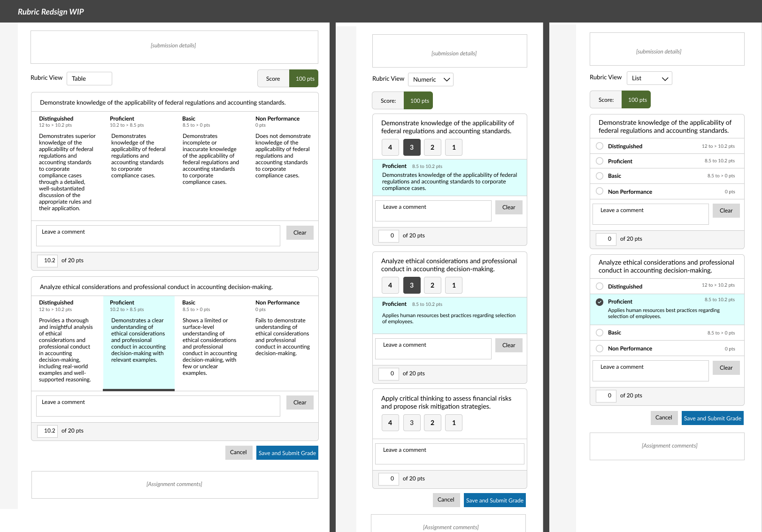Click the green 100 pts score badge
This screenshot has width=762, height=532.
click(304, 78)
